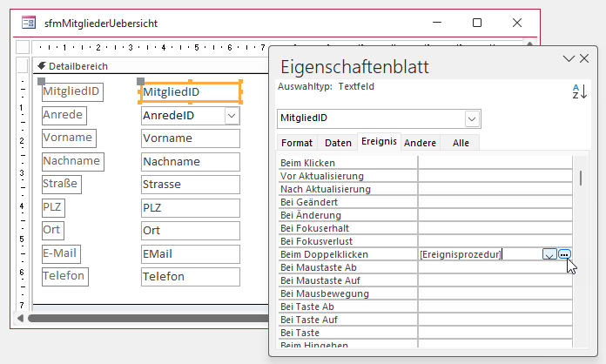Select the Vorname label control

pyautogui.click(x=69, y=138)
